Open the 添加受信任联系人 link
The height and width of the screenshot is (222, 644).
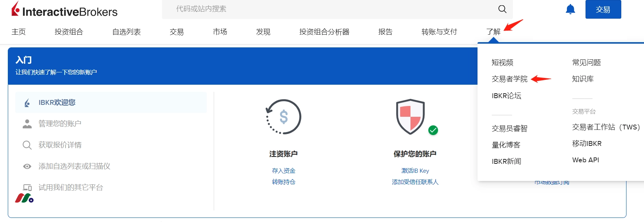click(x=415, y=182)
